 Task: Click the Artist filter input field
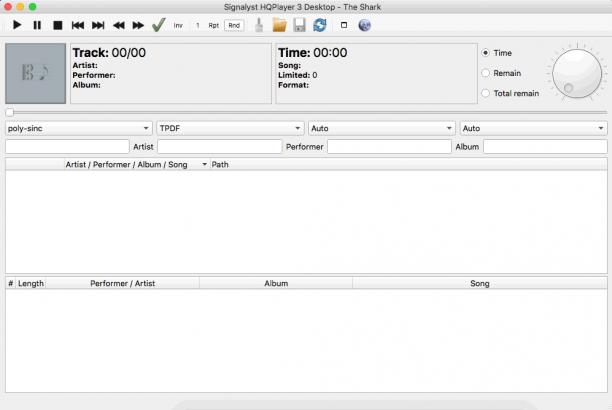click(x=219, y=147)
